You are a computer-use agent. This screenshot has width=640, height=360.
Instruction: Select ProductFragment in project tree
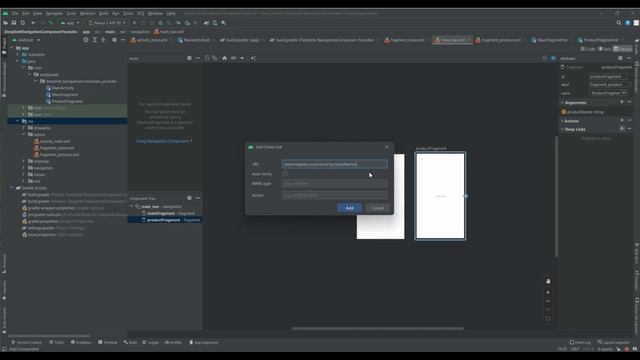(67, 101)
